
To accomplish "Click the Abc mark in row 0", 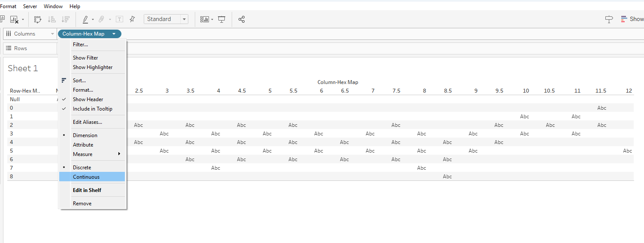I will [x=602, y=108].
